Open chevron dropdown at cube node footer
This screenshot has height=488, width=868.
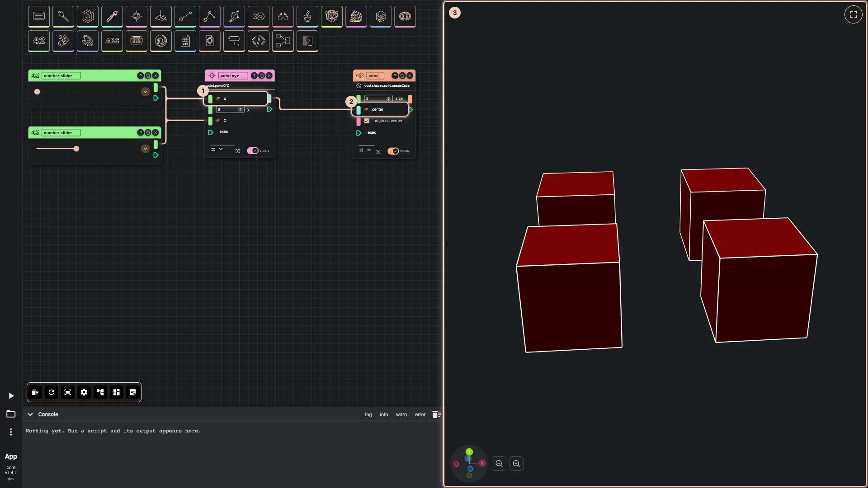(x=369, y=150)
